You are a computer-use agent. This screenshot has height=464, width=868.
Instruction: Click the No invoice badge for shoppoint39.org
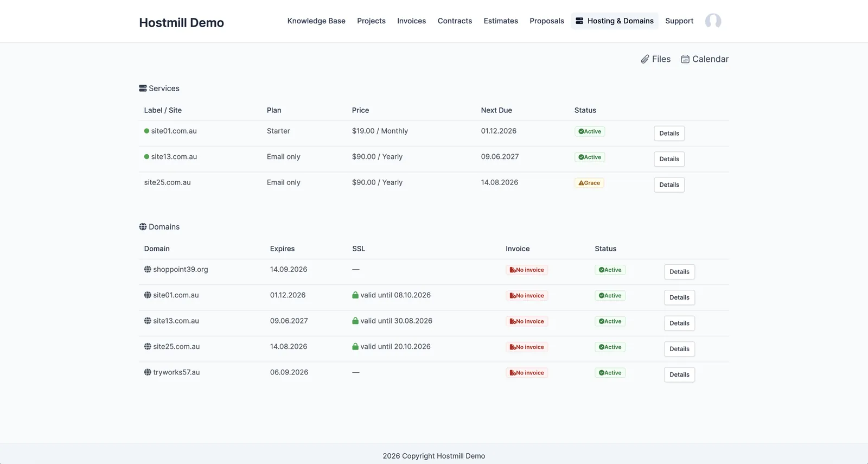pos(527,270)
